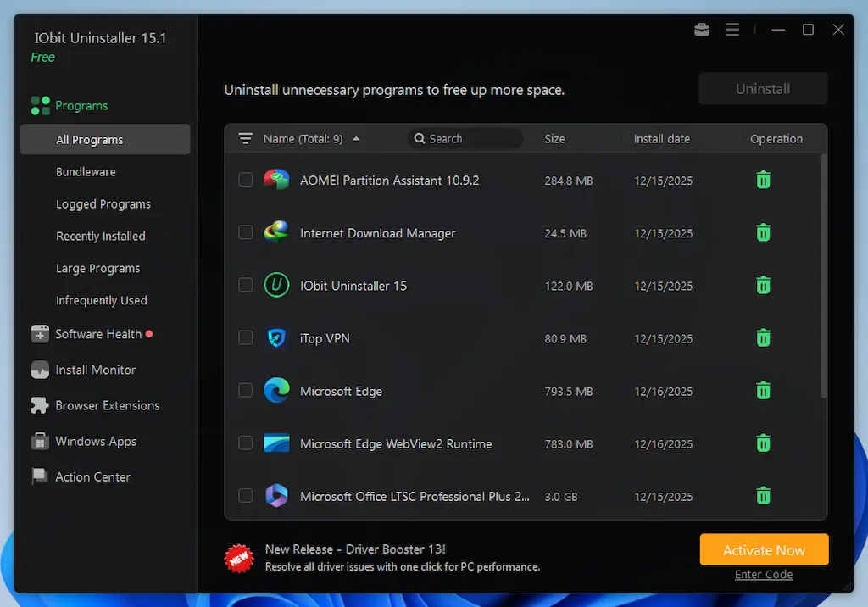This screenshot has width=868, height=607.
Task: Check the iTop VPN checkbox
Action: coord(245,337)
